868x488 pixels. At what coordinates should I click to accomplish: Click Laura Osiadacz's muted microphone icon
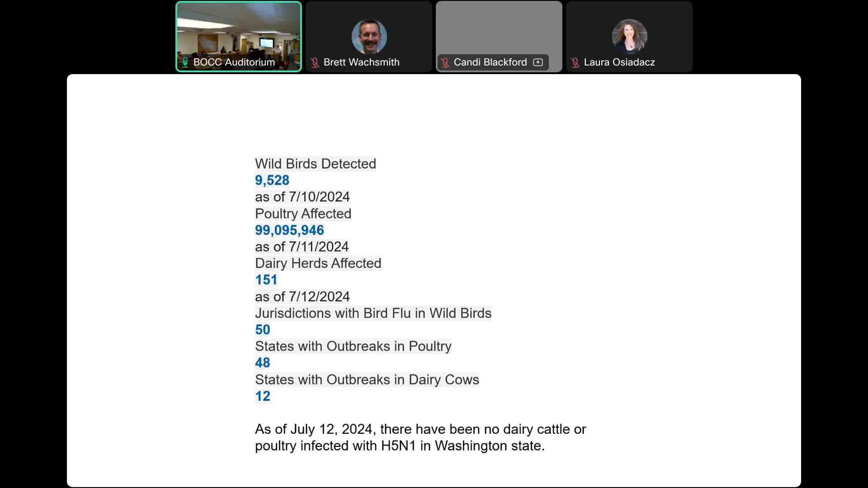tap(575, 62)
